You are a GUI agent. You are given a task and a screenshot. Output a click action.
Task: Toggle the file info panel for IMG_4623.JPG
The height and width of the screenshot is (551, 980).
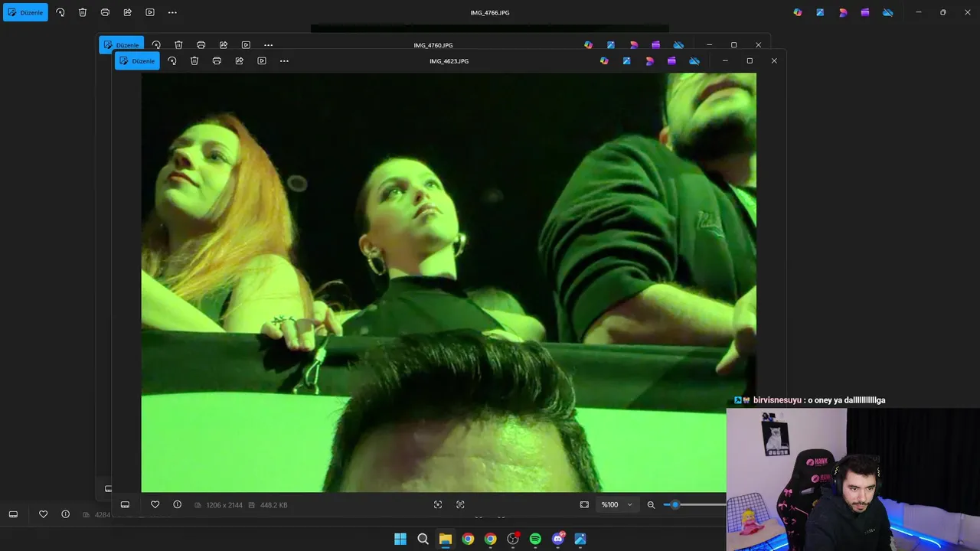point(177,504)
